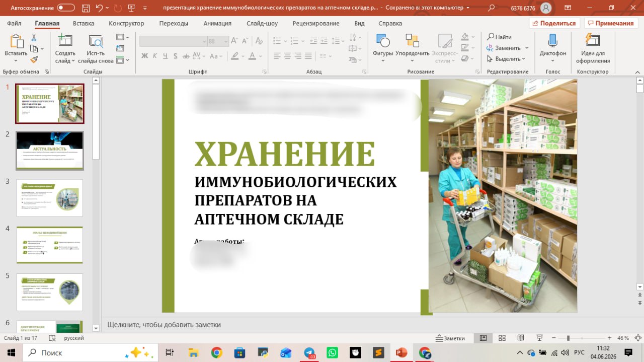Click the zoom slider handle

pos(568,338)
